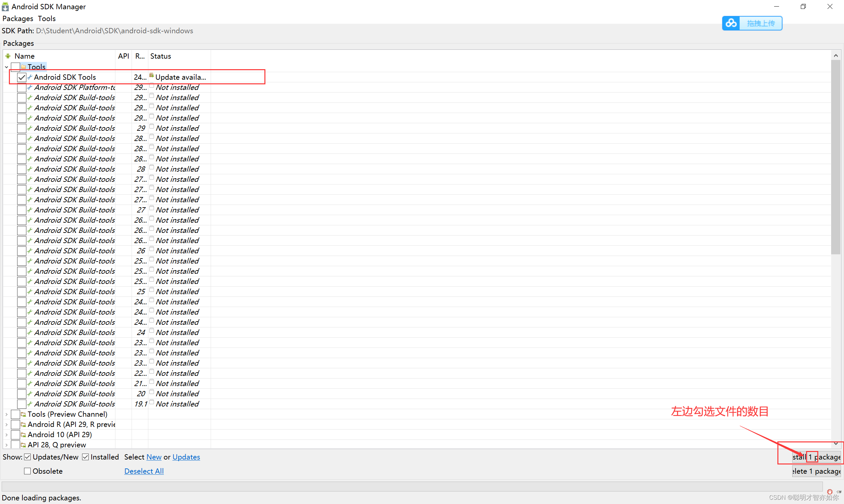The height and width of the screenshot is (504, 844).
Task: Click the wrench icon for Android SDK Tools
Action: pyautogui.click(x=30, y=77)
